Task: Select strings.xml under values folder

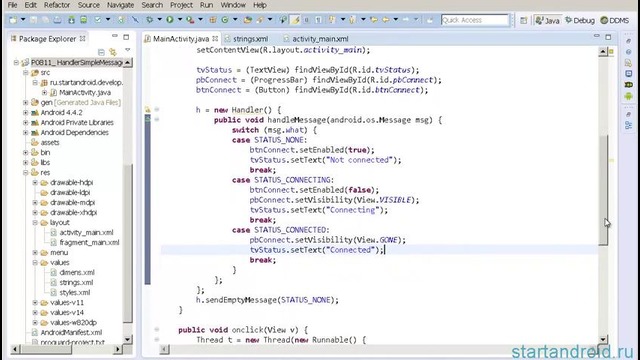Action: click(x=76, y=282)
